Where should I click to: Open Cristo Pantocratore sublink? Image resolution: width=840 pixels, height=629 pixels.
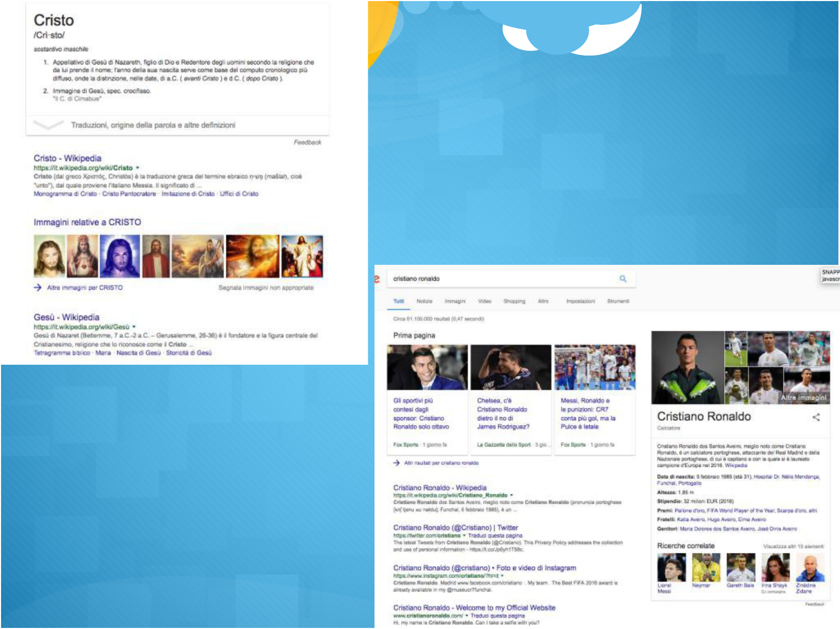point(129,194)
